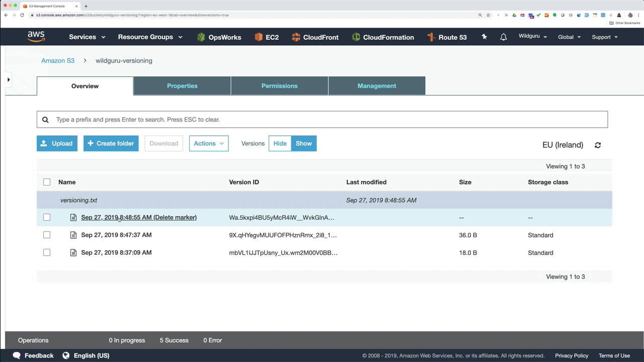Open the Google Drive extension icon
The image size is (644, 362).
[514, 15]
